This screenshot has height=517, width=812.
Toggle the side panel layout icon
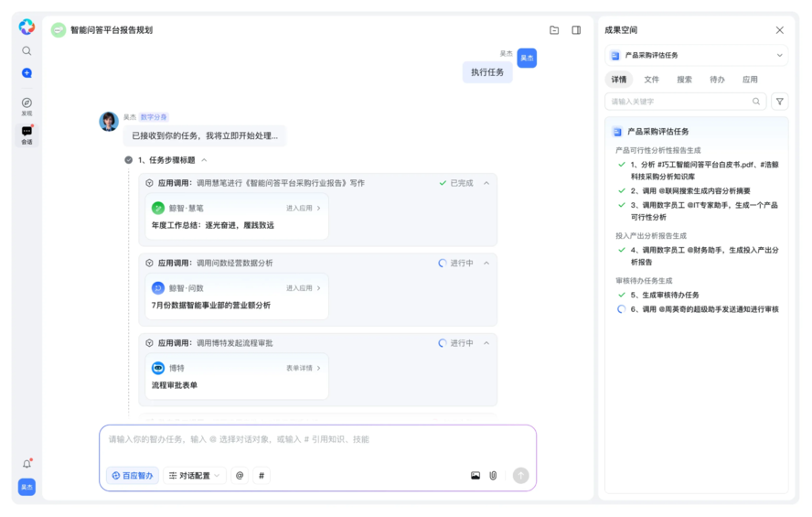[576, 30]
